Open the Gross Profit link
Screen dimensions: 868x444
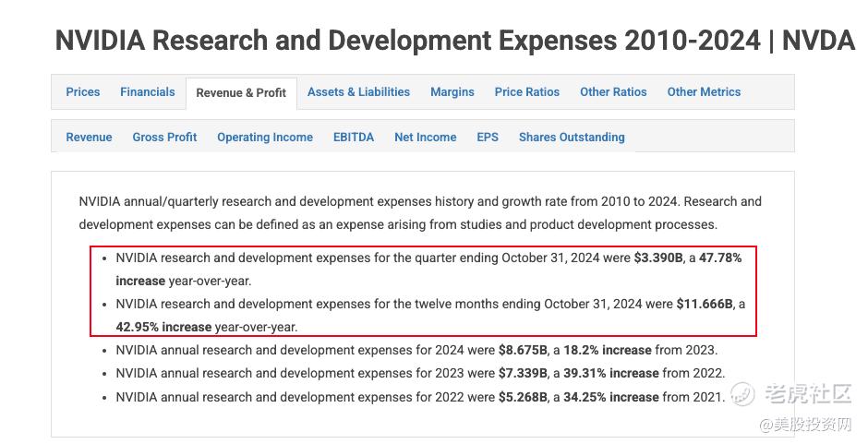[x=164, y=138]
